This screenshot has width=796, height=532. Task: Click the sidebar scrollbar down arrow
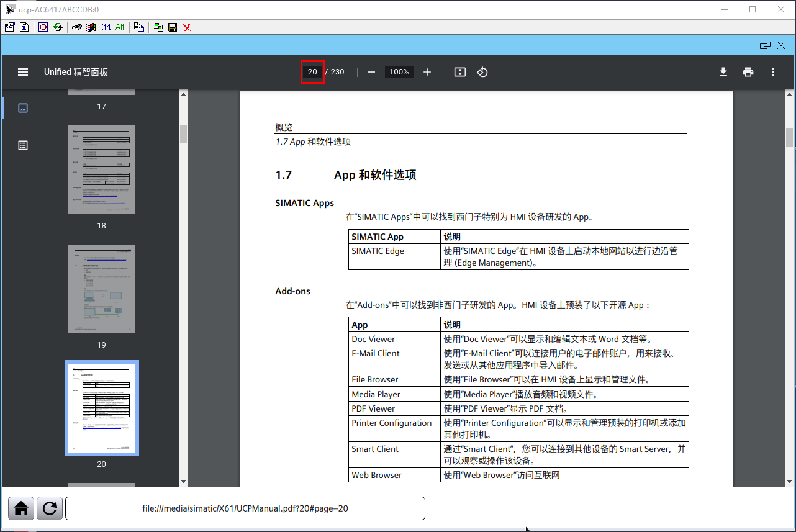183,482
